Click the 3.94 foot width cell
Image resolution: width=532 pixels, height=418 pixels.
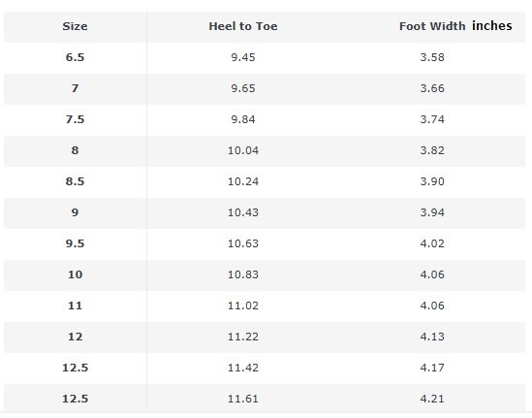[432, 212]
